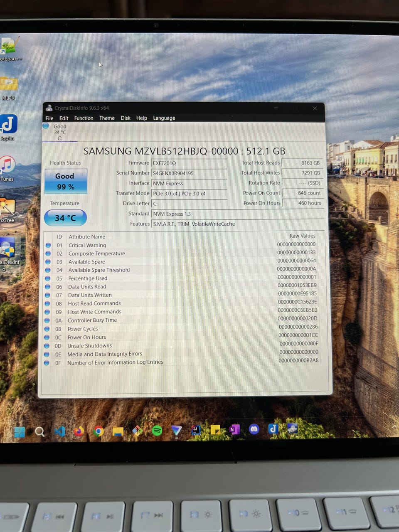Image resolution: width=399 pixels, height=532 pixels.
Task: Open the Edit menu
Action: 64,118
